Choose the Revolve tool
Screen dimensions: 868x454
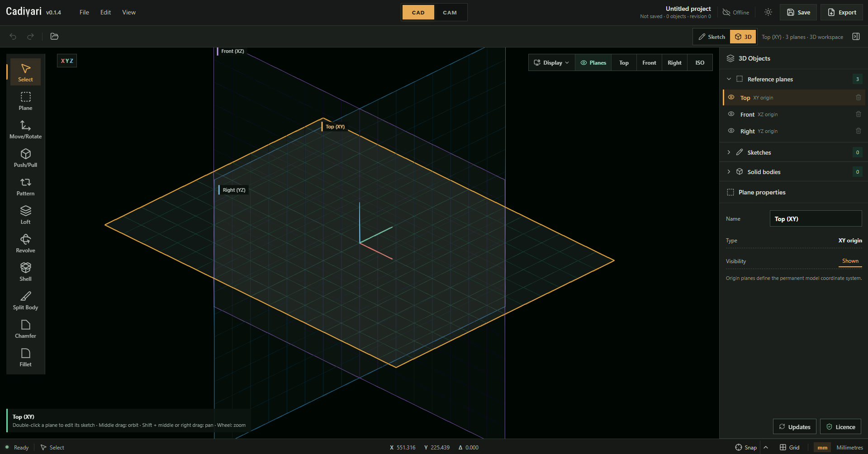pyautogui.click(x=25, y=243)
